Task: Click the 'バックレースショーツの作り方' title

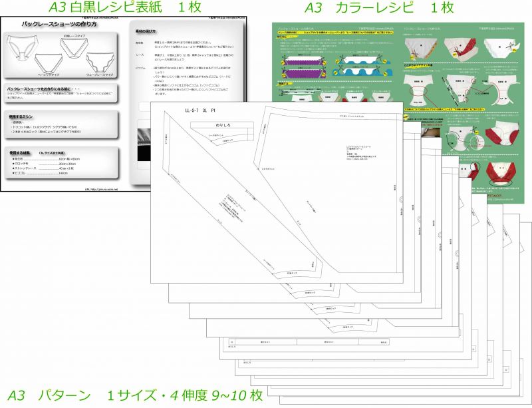Action: [59, 24]
